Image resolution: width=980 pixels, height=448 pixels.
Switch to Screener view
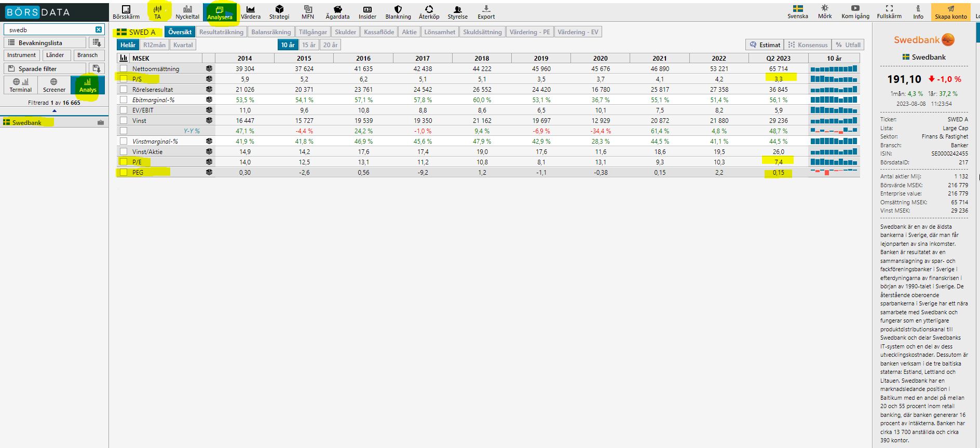pos(54,85)
